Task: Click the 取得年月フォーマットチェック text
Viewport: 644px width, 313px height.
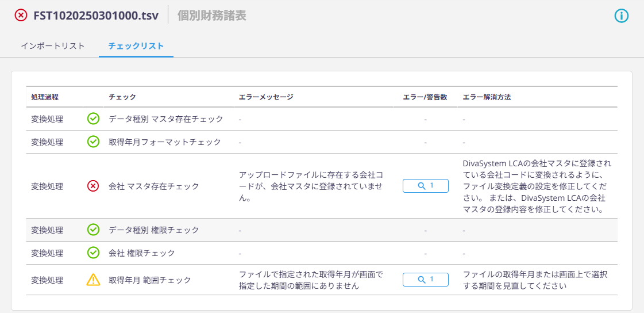Action: click(165, 142)
